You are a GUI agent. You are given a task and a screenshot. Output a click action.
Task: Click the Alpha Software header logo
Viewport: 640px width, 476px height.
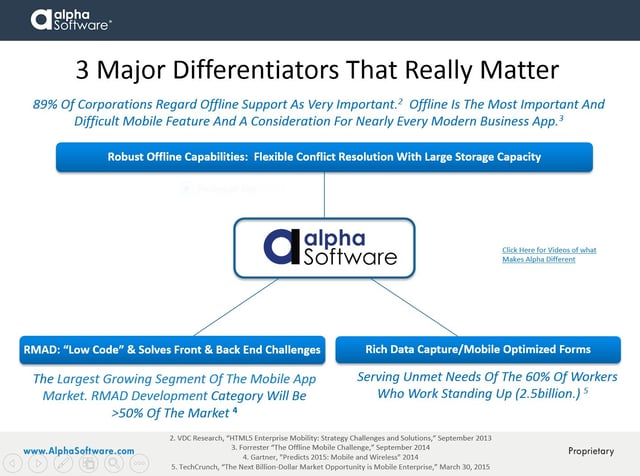coord(71,20)
